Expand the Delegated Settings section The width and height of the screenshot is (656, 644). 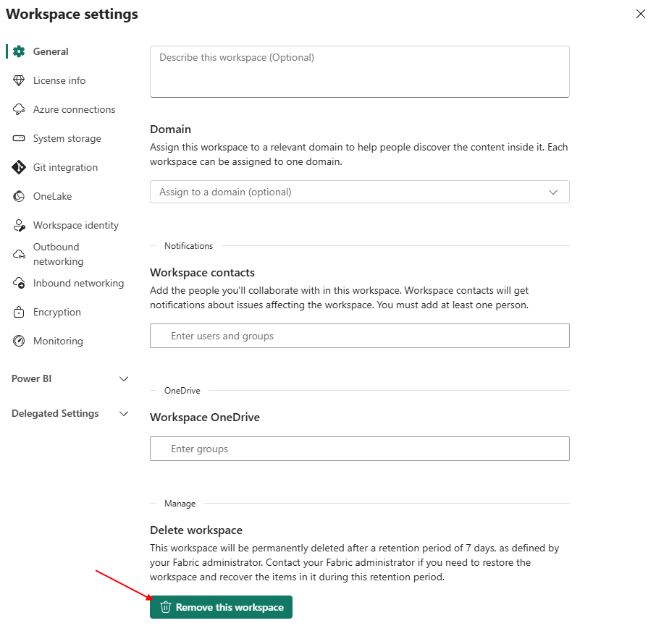(x=124, y=413)
